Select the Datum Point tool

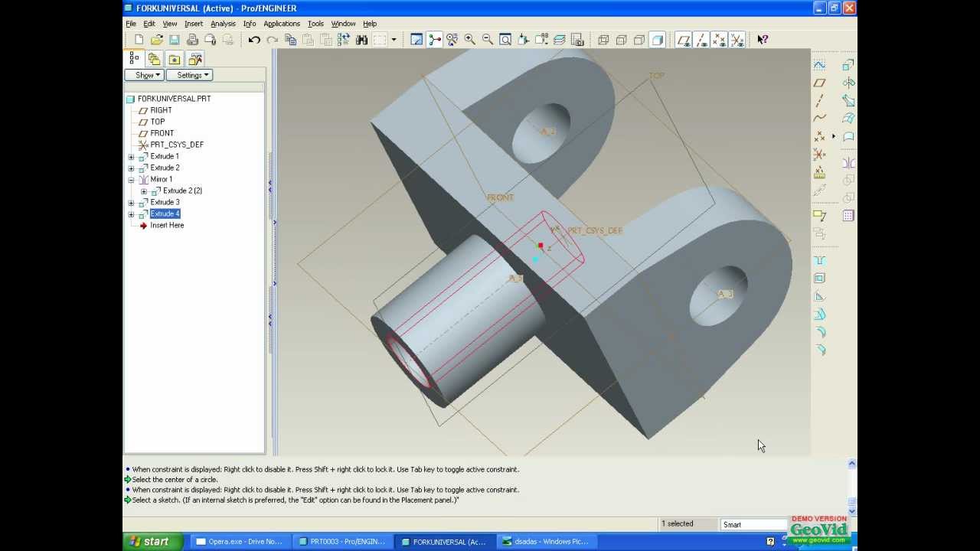pos(819,136)
